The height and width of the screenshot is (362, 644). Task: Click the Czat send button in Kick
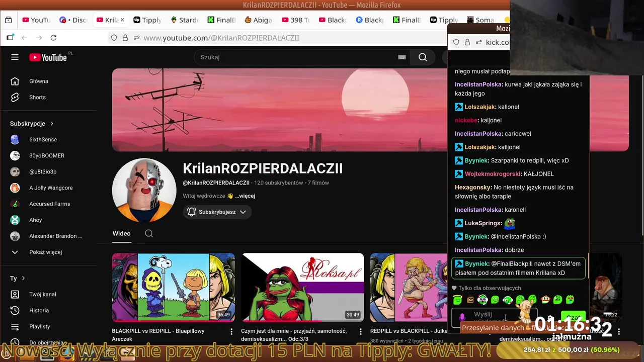point(573,317)
